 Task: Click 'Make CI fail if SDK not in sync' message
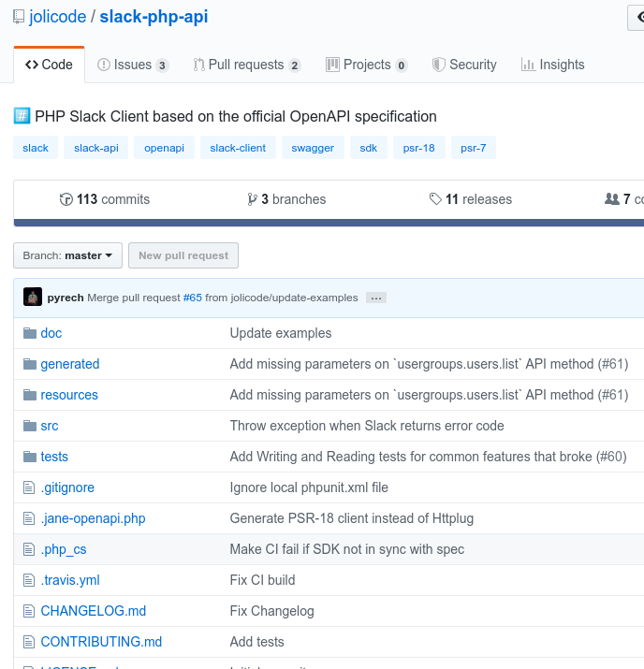pyautogui.click(x=347, y=549)
